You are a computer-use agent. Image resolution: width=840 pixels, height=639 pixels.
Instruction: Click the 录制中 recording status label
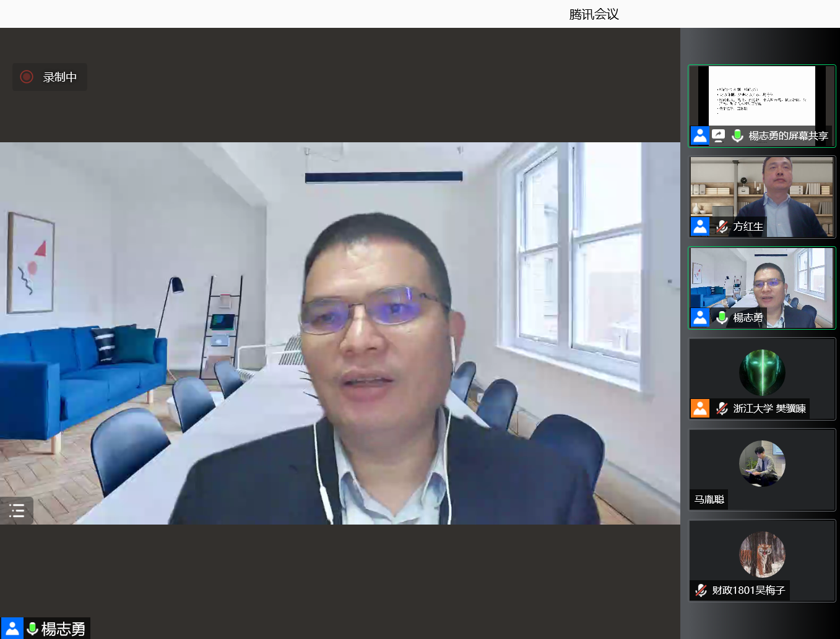point(60,77)
